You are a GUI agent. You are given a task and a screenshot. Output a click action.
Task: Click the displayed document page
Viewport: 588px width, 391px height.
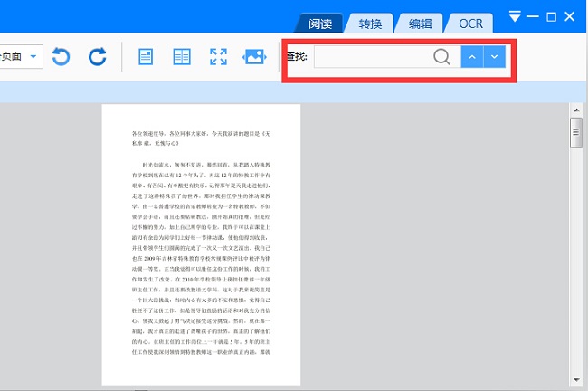(201, 244)
